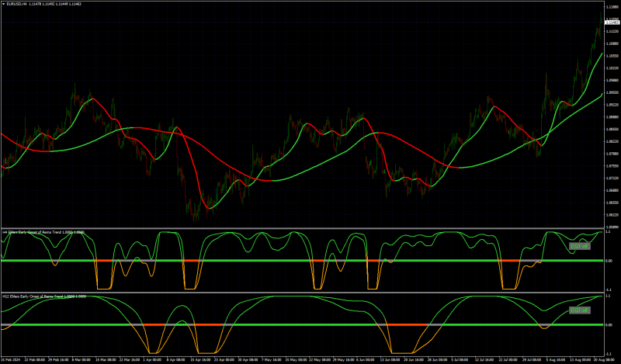
Task: Click separator between H4 and H12 panels
Action: coord(302,293)
